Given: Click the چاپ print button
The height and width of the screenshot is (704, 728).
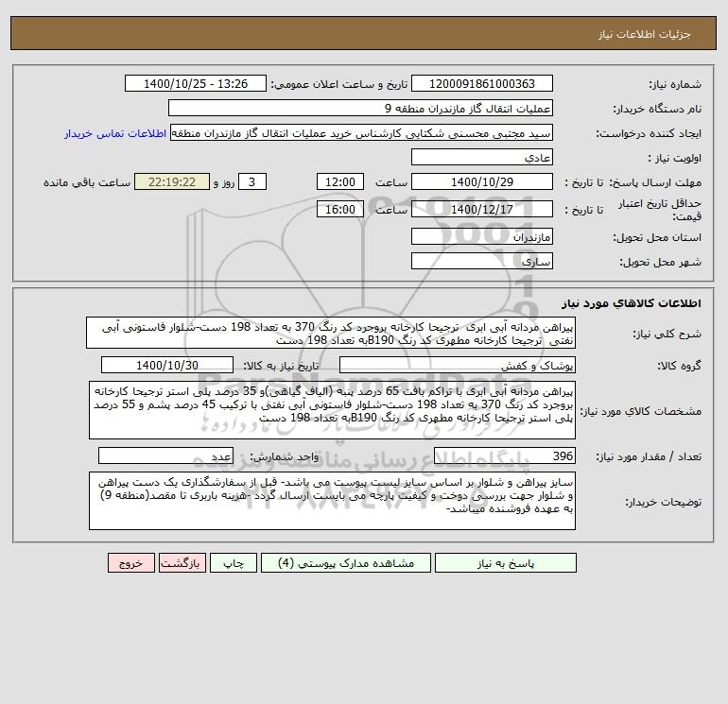Looking at the screenshot, I should [234, 563].
